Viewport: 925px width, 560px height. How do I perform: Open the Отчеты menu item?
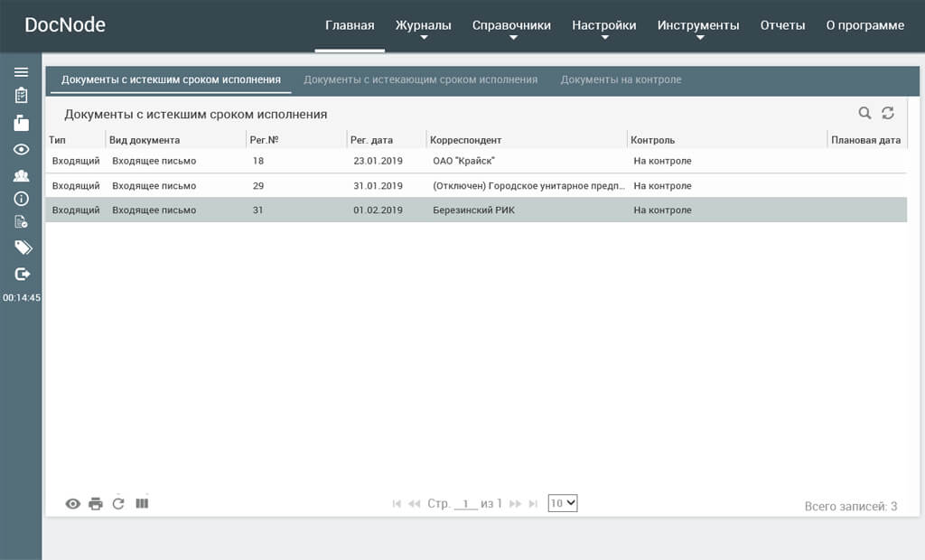pyautogui.click(x=782, y=25)
